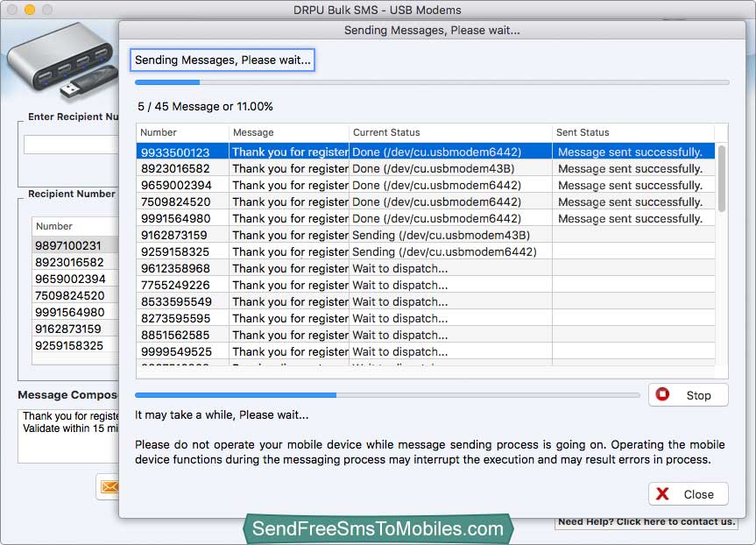Click the Close button label
This screenshot has width=756, height=545.
pyautogui.click(x=698, y=494)
